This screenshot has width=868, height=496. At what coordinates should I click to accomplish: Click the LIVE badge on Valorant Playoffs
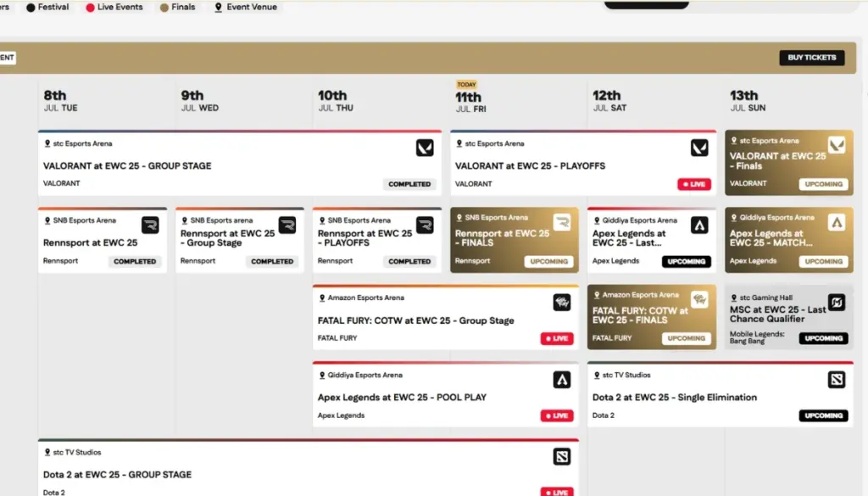pyautogui.click(x=694, y=184)
